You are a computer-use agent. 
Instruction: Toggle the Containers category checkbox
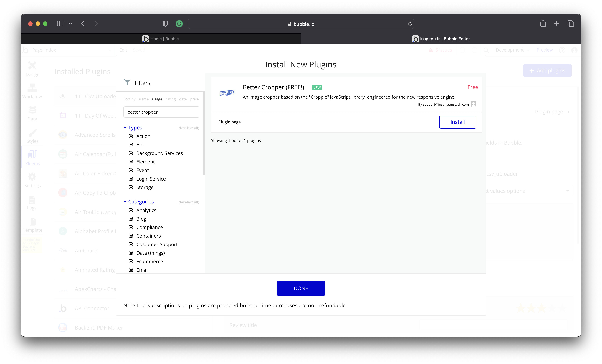[x=131, y=236]
